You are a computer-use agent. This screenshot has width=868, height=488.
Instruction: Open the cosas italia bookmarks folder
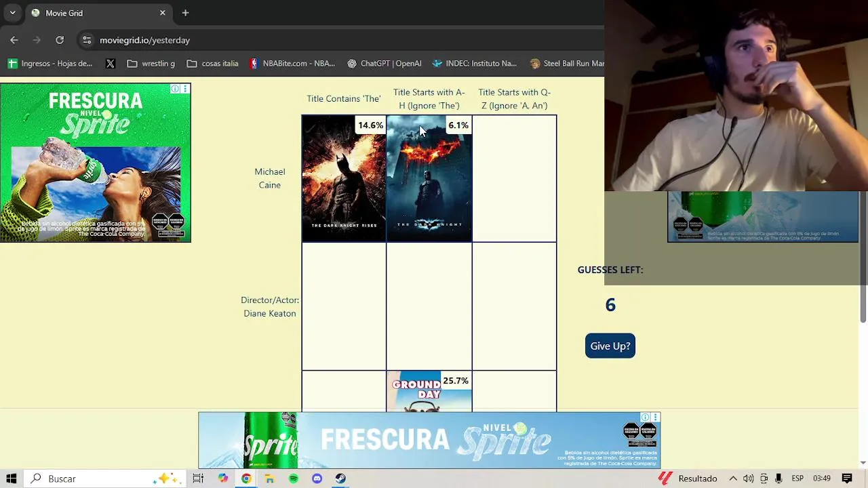pos(212,63)
